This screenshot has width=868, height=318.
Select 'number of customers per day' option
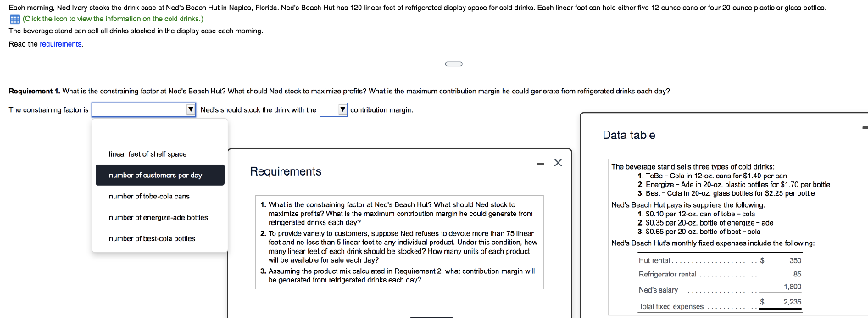[159, 175]
